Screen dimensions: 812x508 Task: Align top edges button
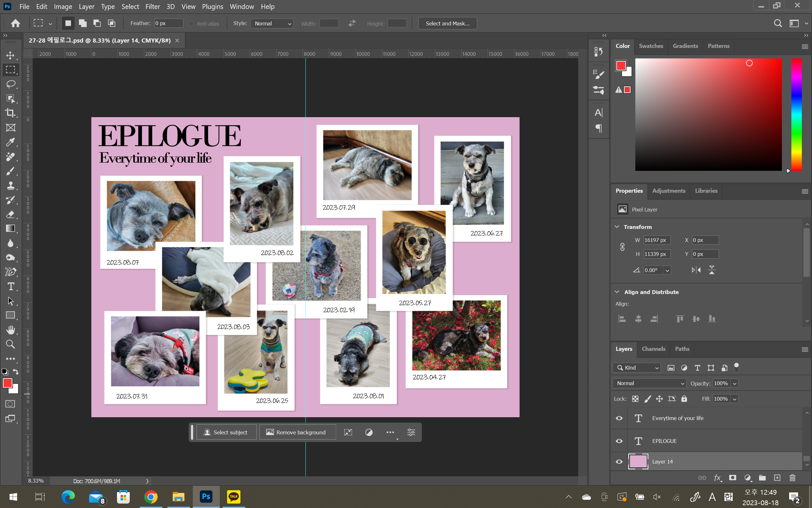click(x=679, y=319)
